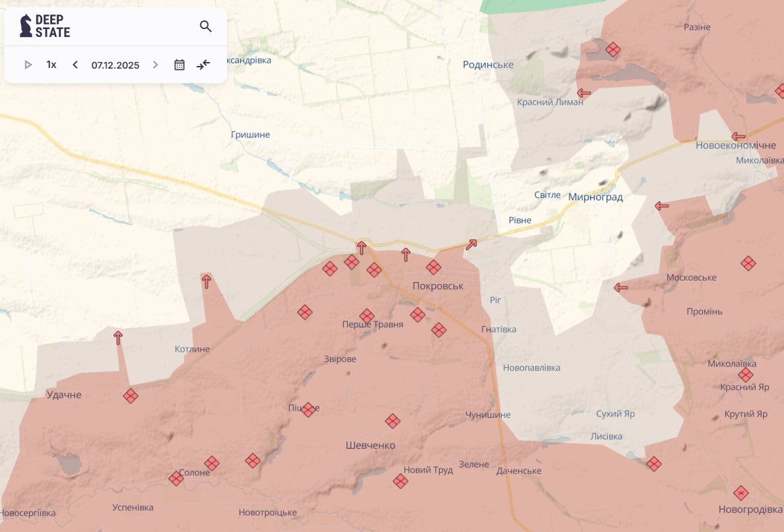Start the timeline playback

tap(28, 65)
